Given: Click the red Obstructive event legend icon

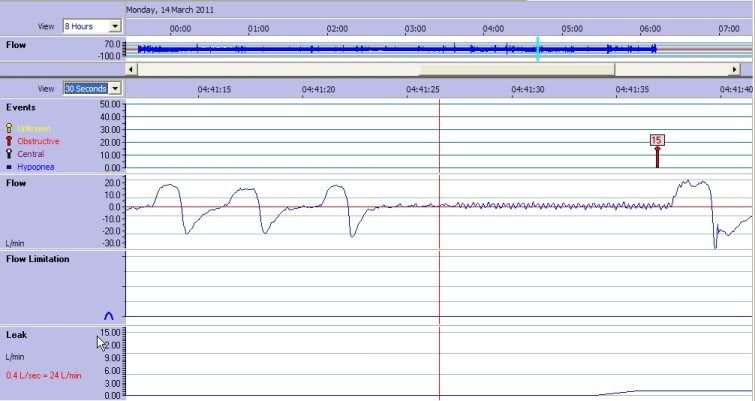Looking at the screenshot, I should (9, 142).
